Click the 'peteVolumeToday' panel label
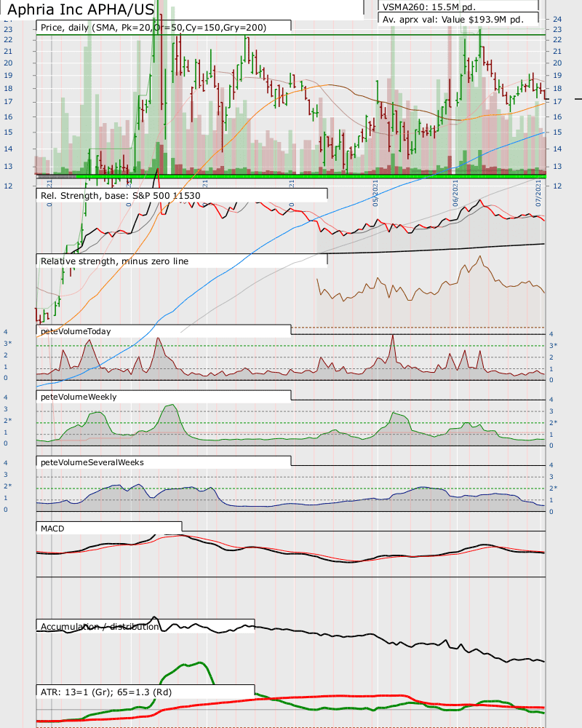582x728 pixels. click(76, 331)
